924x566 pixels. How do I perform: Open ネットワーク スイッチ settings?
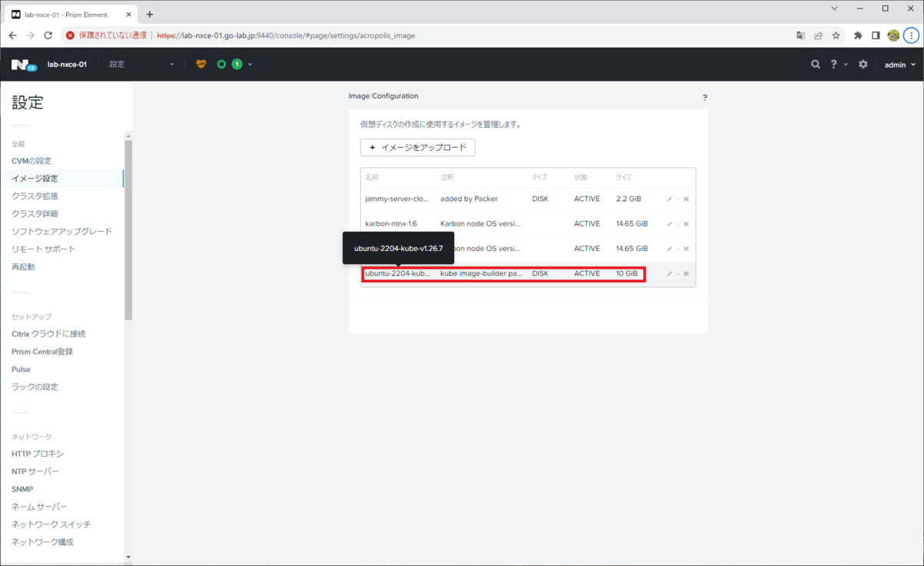[x=51, y=525]
